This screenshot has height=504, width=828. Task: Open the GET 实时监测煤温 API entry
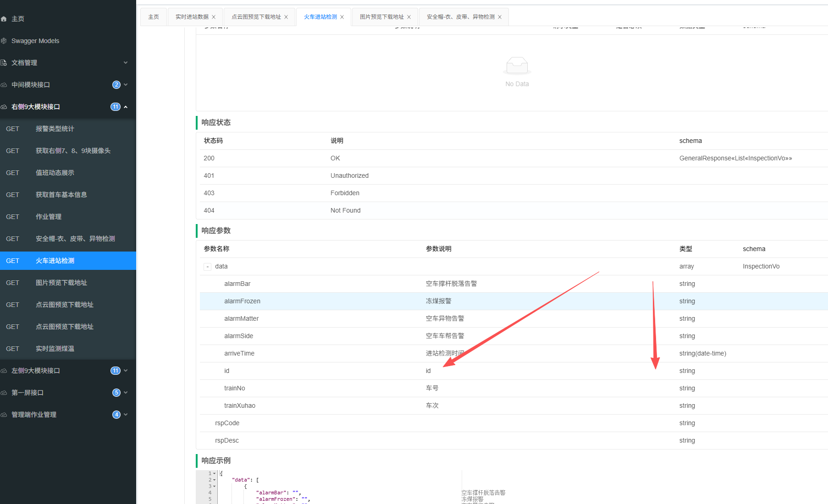[55, 349]
